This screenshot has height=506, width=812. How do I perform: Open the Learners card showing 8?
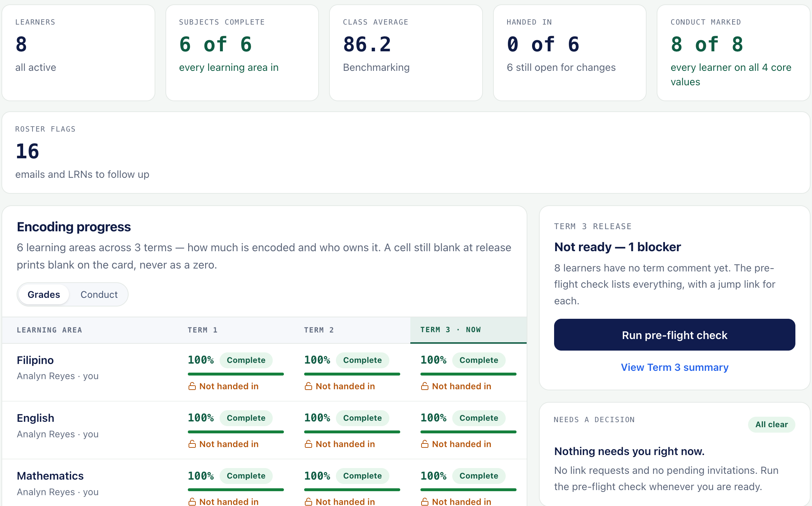point(78,53)
